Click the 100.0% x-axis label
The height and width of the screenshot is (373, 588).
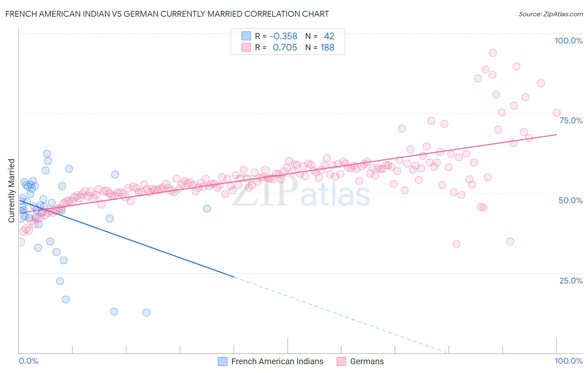[569, 361]
